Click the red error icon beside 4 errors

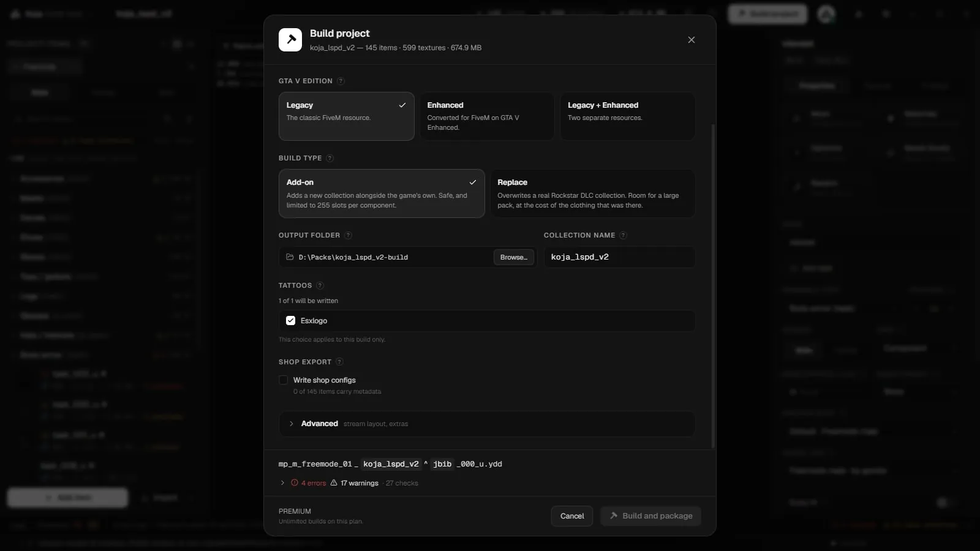pyautogui.click(x=295, y=483)
